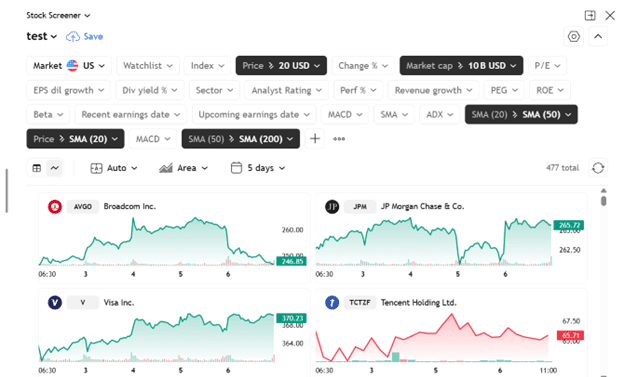Save the screen with the Save link

[94, 36]
